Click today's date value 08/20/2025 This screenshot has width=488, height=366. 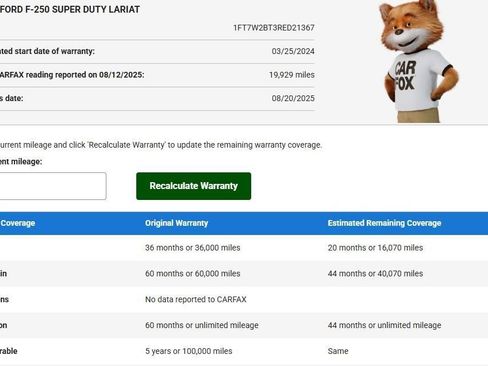pyautogui.click(x=293, y=98)
